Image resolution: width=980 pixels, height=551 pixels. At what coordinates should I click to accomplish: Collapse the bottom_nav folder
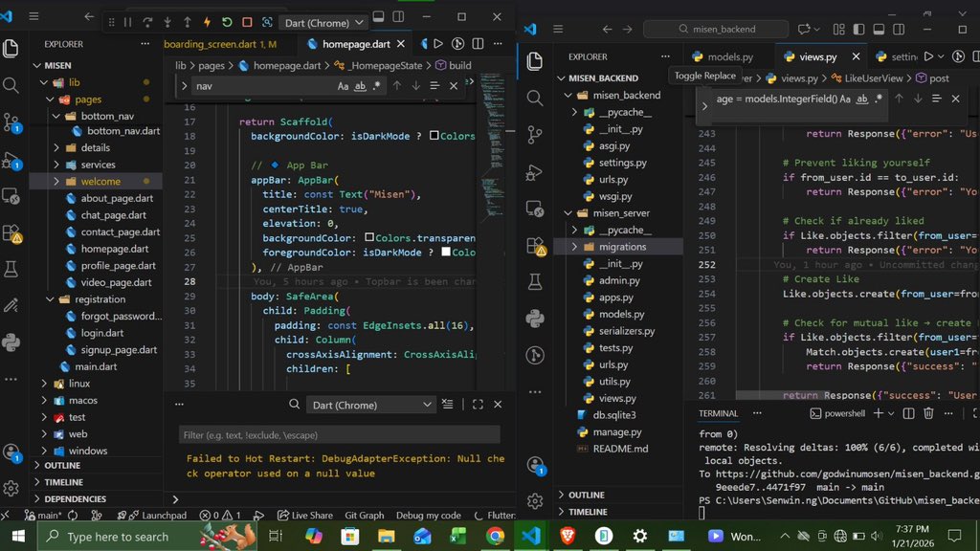tap(56, 116)
